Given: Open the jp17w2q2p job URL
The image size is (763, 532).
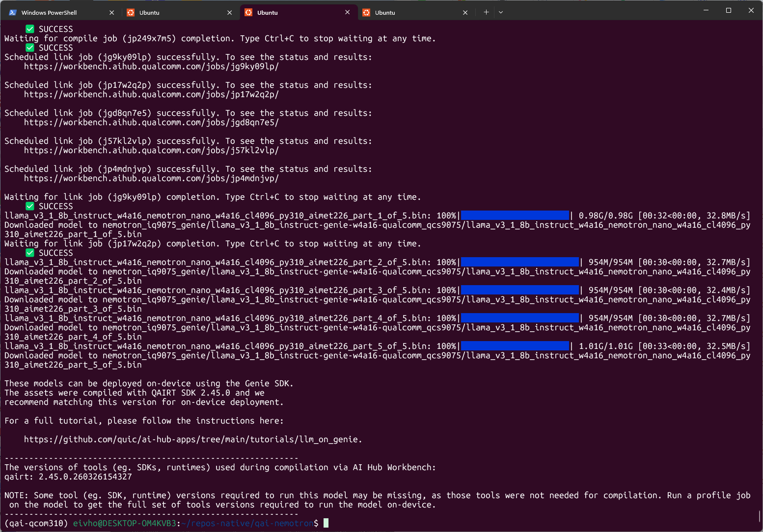Looking at the screenshot, I should coord(151,94).
